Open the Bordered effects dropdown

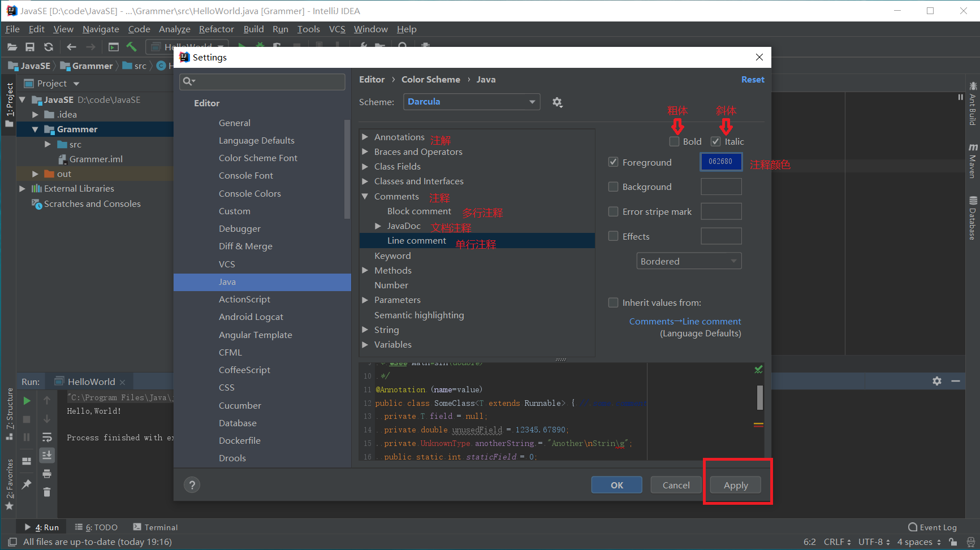tap(689, 261)
